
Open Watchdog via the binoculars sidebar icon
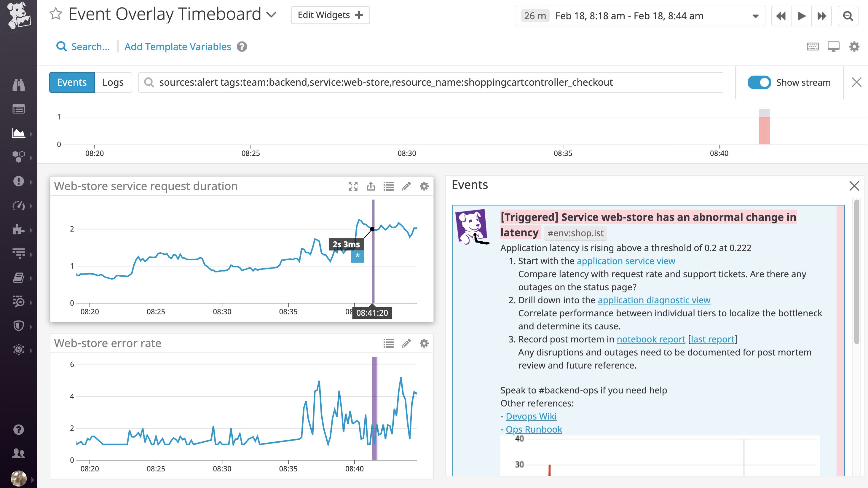click(19, 85)
